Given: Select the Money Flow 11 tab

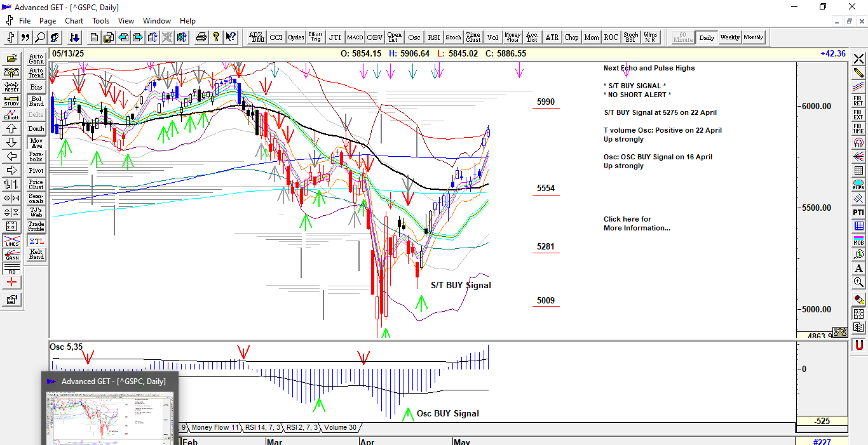Looking at the screenshot, I should click(215, 427).
